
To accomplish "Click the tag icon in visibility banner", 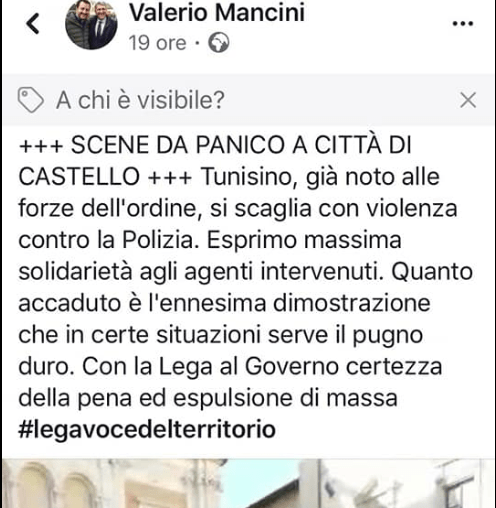I will [30, 100].
